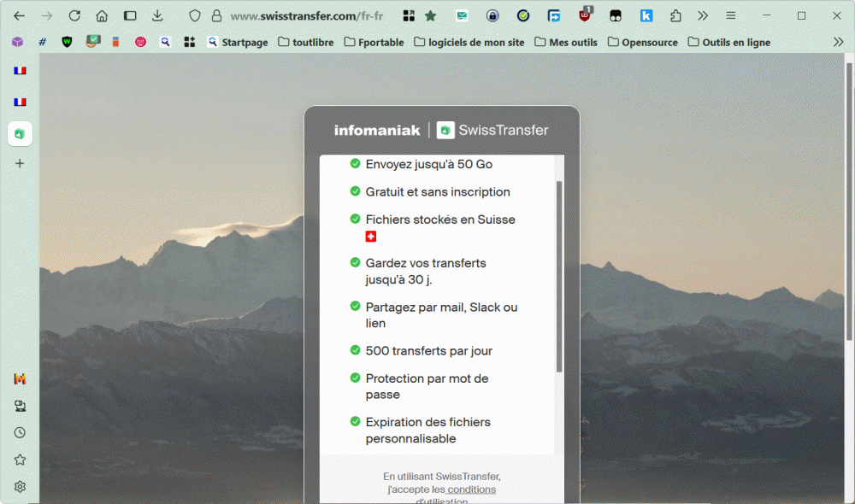The image size is (855, 504).
Task: Switch to the first French flag tab
Action: (x=20, y=70)
